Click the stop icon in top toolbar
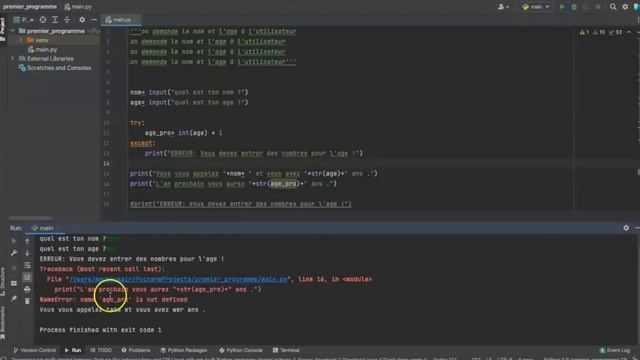This screenshot has width=640, height=360. 598,7
